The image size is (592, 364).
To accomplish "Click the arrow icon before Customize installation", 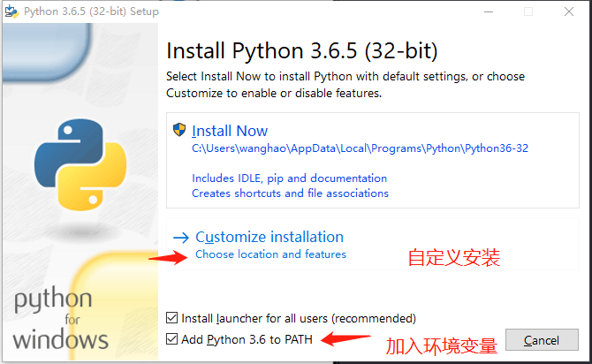I will (x=181, y=237).
